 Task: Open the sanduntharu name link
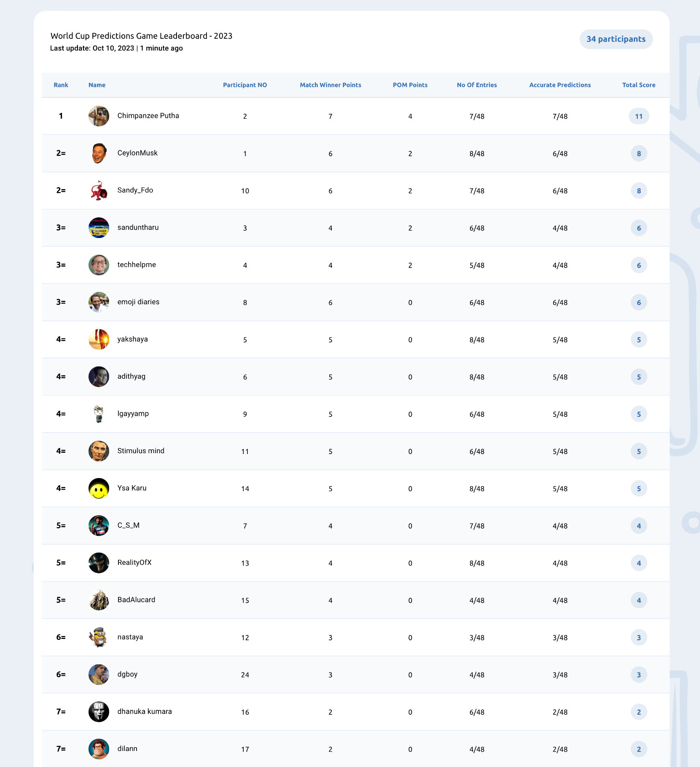(138, 227)
